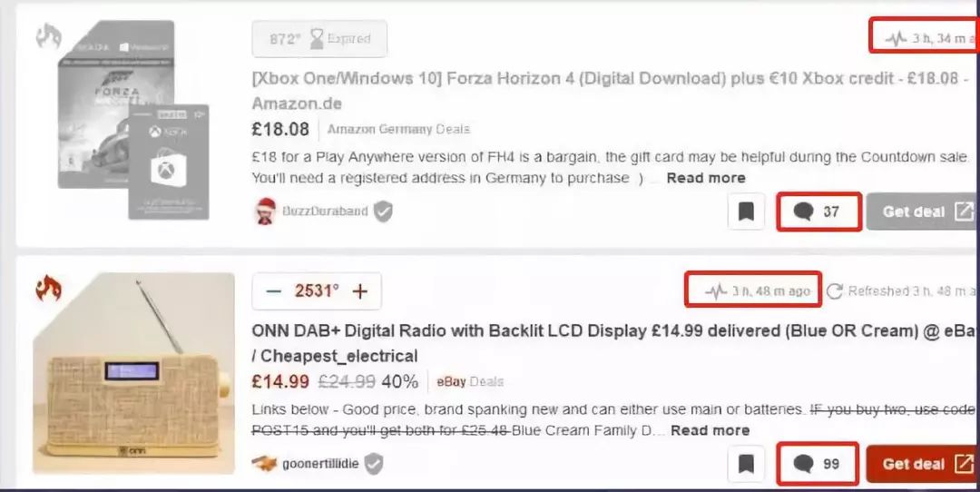Click the Refreshed icon on radio deal

(835, 291)
